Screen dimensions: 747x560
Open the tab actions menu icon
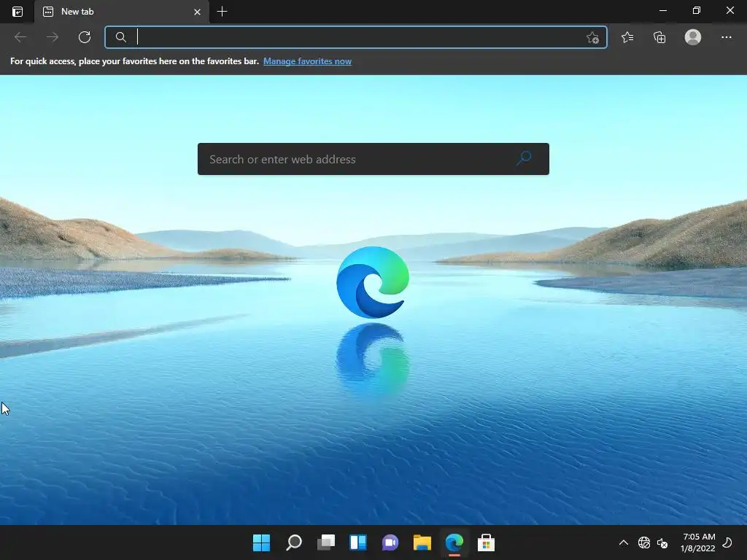point(18,12)
